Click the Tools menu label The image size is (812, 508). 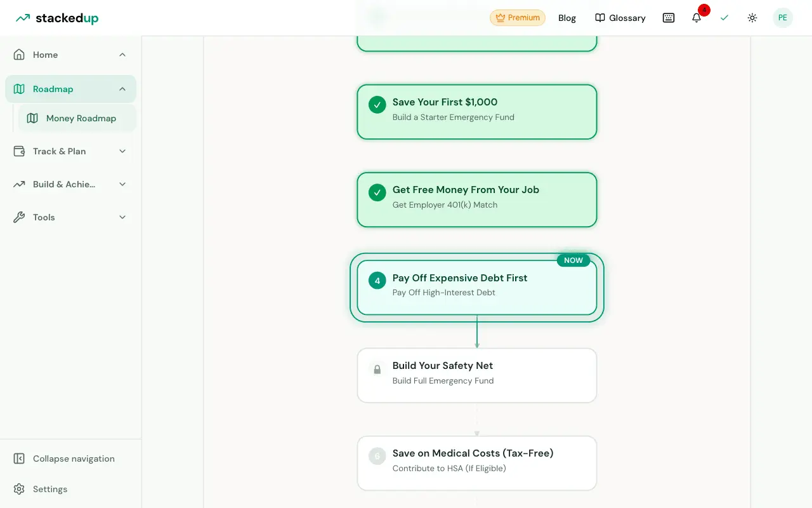[x=44, y=217]
